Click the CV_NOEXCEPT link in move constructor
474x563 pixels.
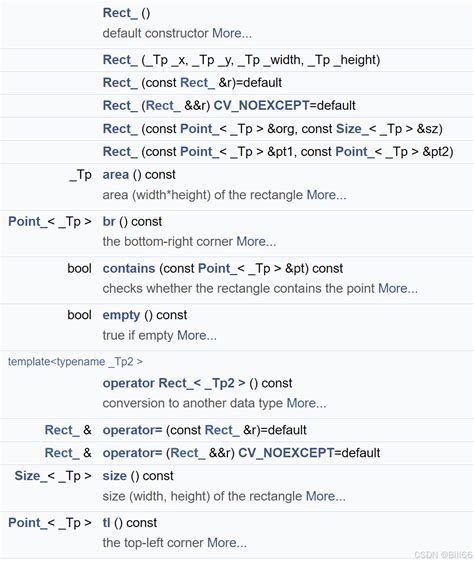pos(261,106)
